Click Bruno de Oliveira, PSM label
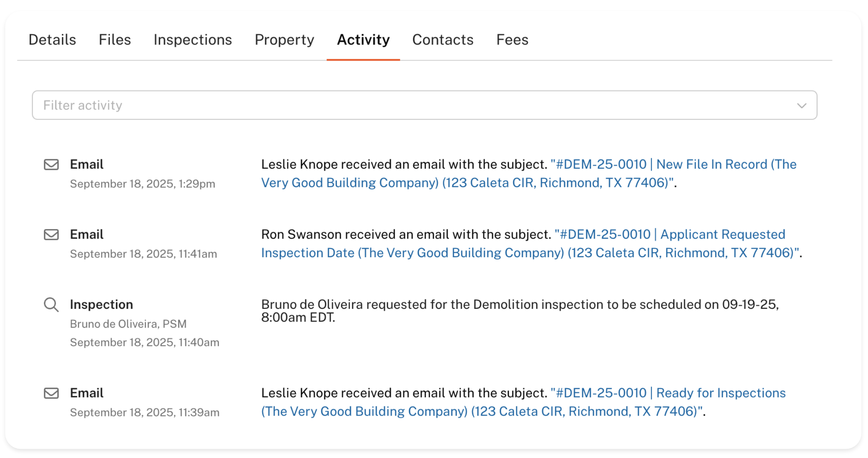Viewport: 868px width, 458px height. (128, 324)
